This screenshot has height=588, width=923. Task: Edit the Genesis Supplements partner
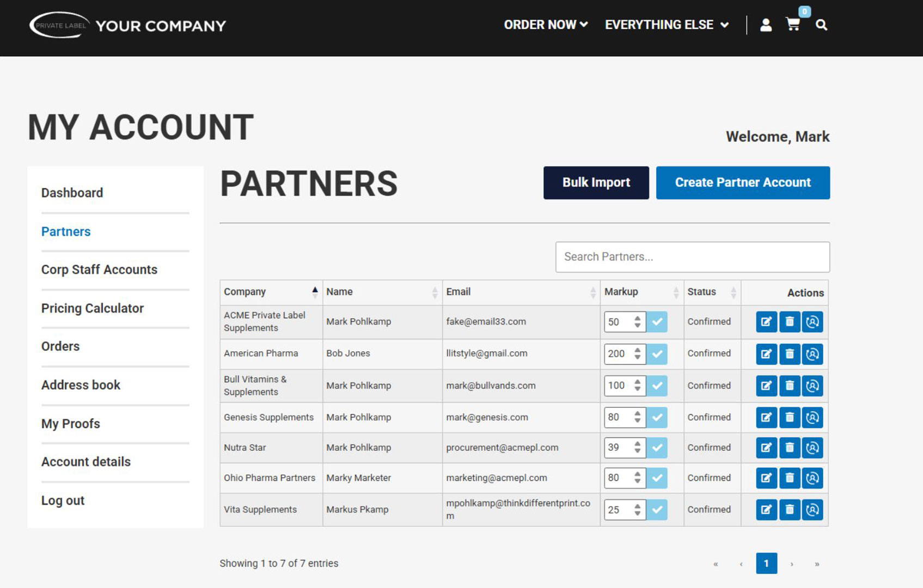766,418
